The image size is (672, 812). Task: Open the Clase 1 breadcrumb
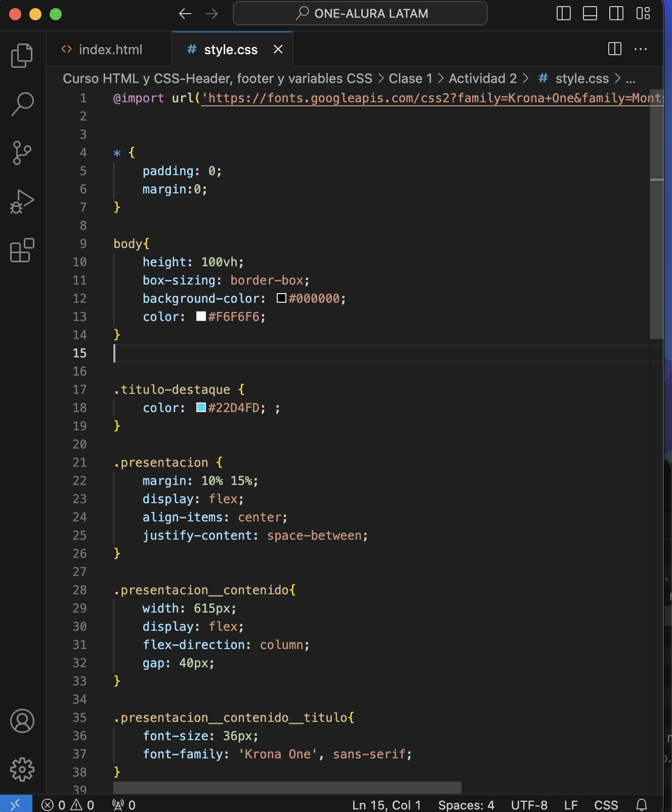coord(410,78)
